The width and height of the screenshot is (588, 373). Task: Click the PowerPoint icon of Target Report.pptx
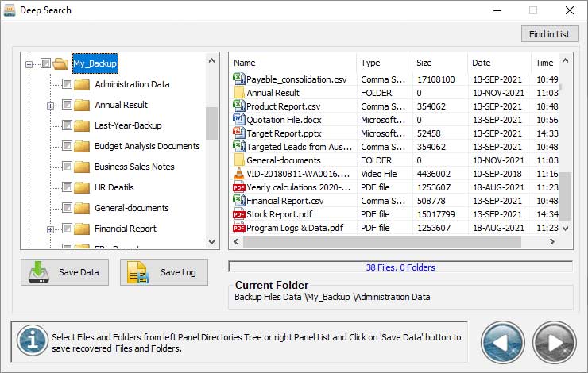click(238, 133)
